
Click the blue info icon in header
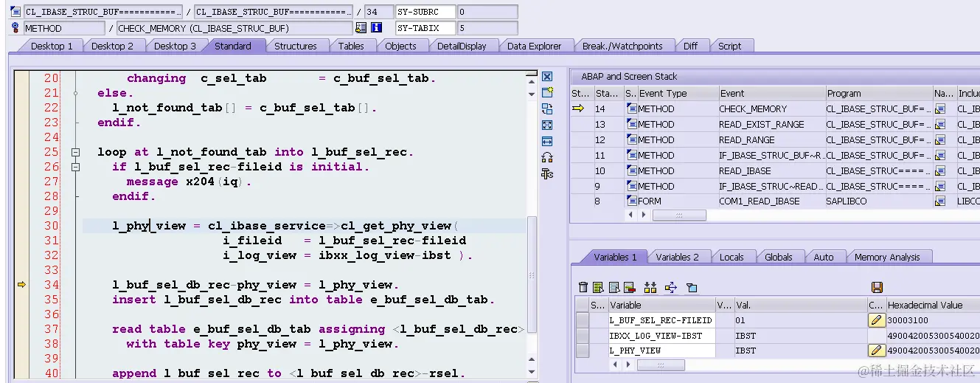[x=377, y=28]
